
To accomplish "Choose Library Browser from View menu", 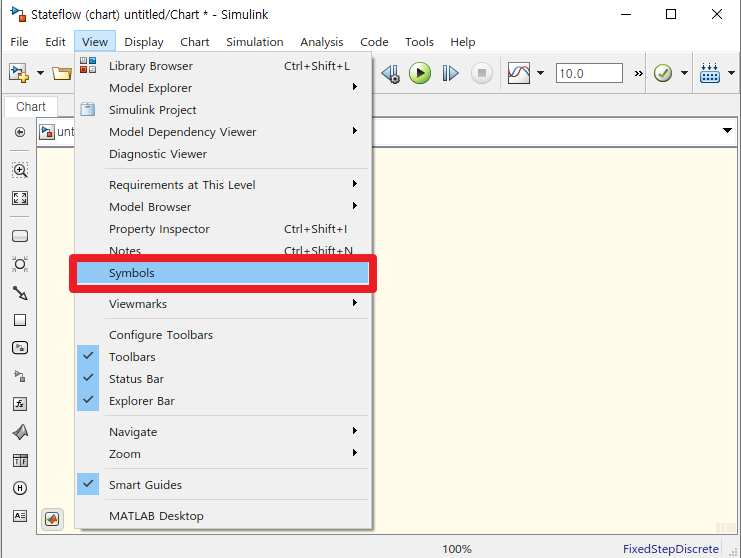I will 223,66.
